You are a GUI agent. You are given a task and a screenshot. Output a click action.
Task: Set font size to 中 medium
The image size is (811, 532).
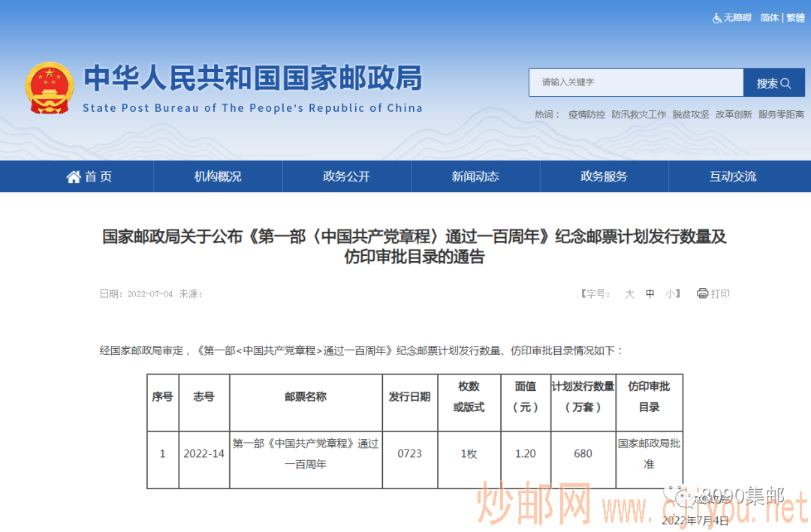point(650,293)
